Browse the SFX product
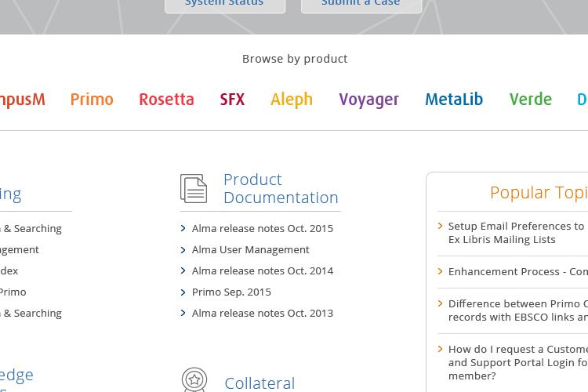The image size is (588, 392). (232, 100)
